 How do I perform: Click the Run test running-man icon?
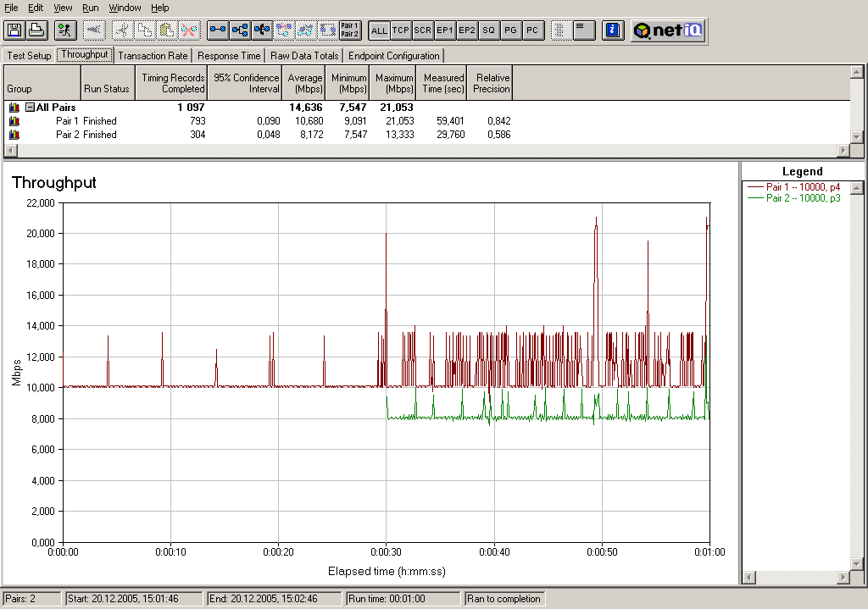(65, 30)
